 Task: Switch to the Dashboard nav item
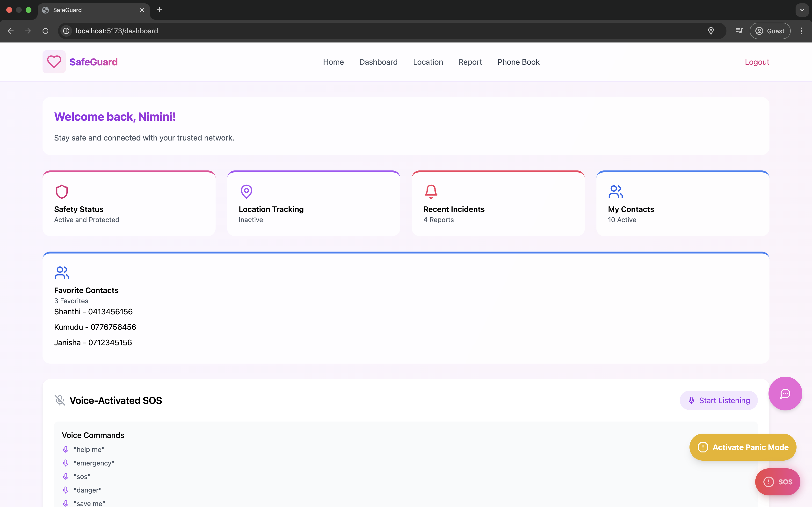[378, 62]
